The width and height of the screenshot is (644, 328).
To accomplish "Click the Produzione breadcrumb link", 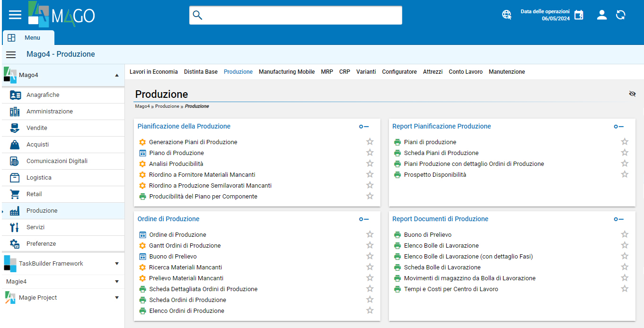I will (167, 106).
